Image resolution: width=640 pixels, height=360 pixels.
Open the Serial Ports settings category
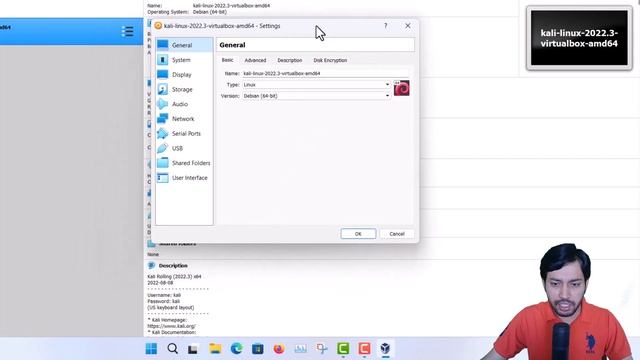coord(184,133)
